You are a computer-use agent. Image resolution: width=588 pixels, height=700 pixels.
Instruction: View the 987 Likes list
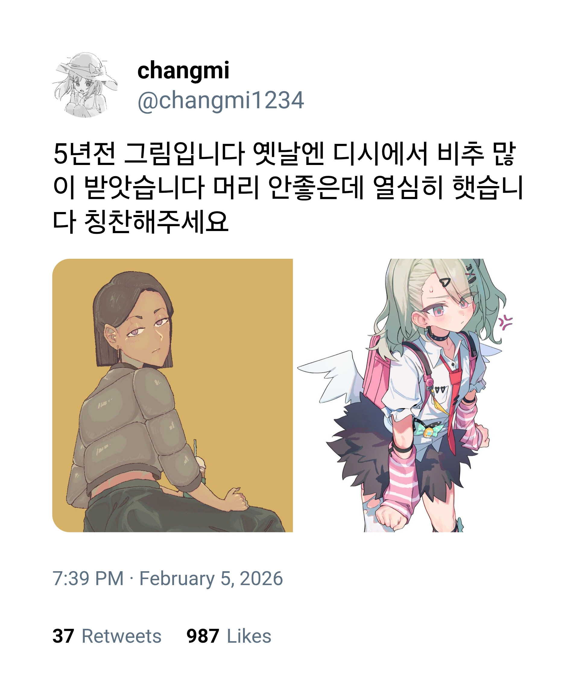pos(229,636)
